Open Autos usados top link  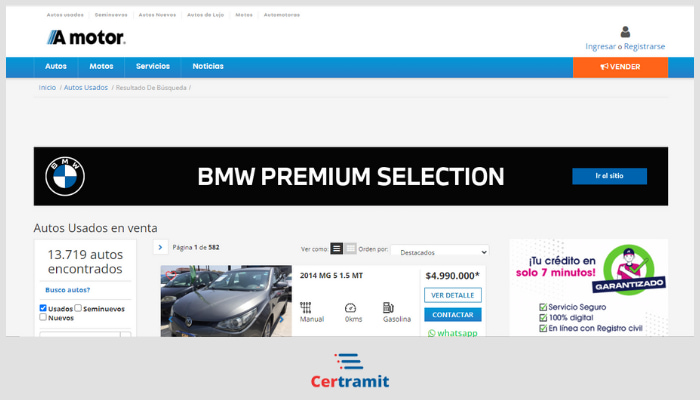click(x=65, y=15)
